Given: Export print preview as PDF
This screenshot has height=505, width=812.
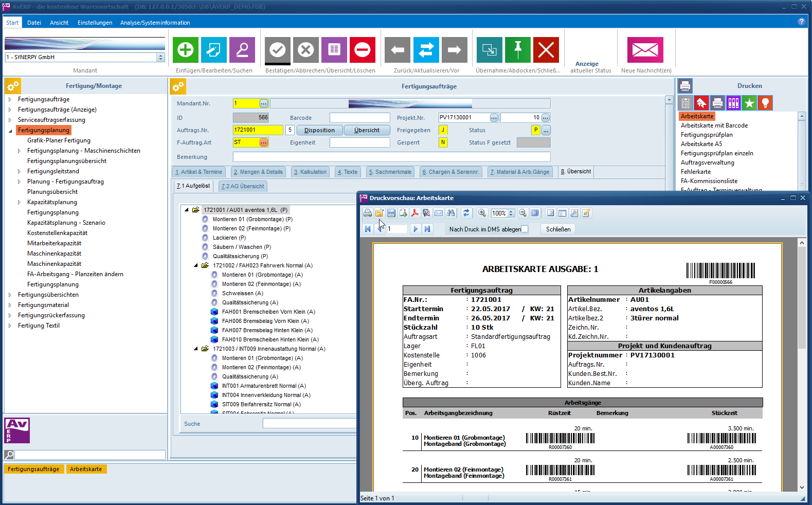Looking at the screenshot, I should [x=414, y=213].
